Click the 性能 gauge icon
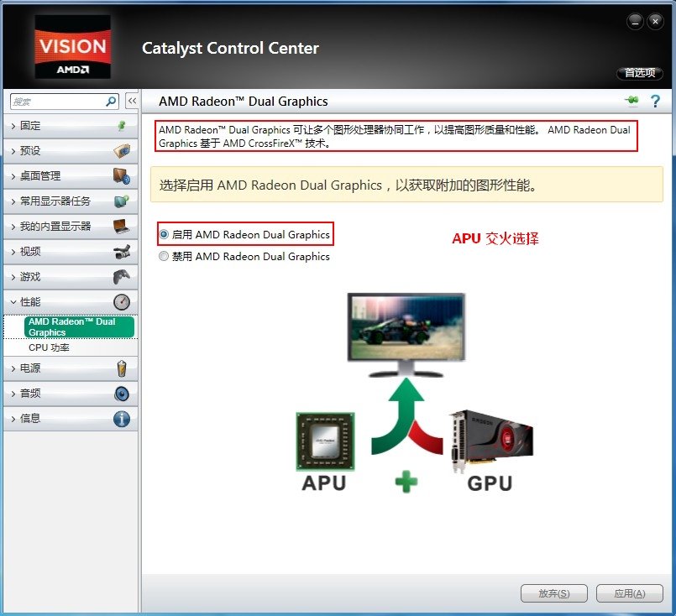 click(122, 302)
